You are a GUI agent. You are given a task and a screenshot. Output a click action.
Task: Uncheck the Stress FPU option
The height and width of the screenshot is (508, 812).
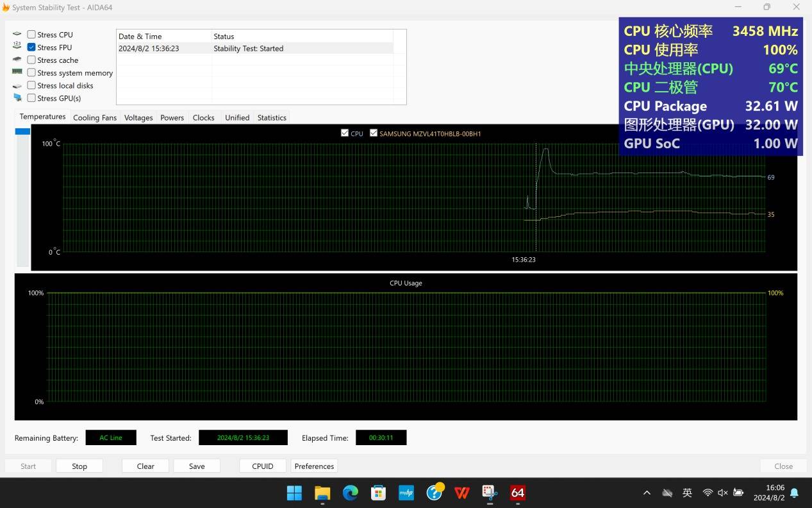point(31,47)
